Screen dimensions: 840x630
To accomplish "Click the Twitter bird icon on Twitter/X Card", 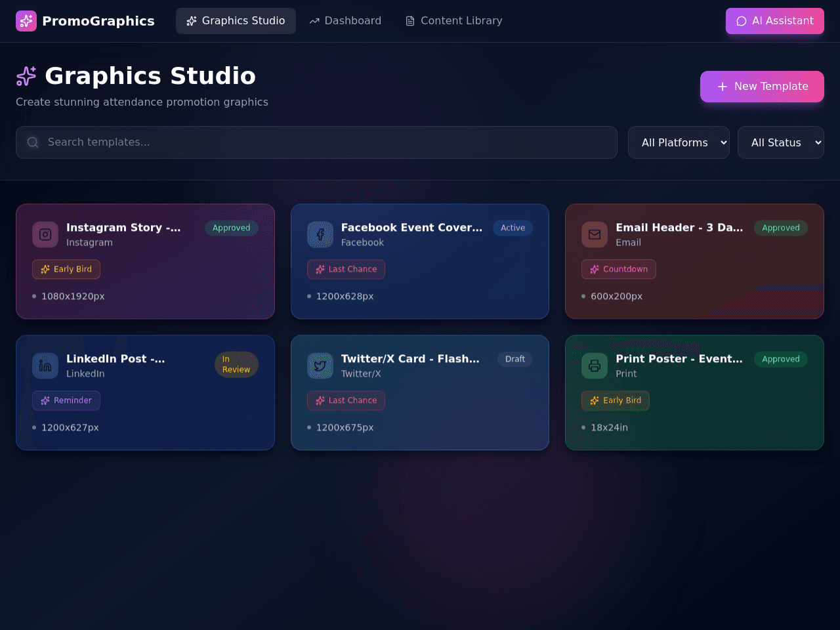I will click(x=320, y=366).
